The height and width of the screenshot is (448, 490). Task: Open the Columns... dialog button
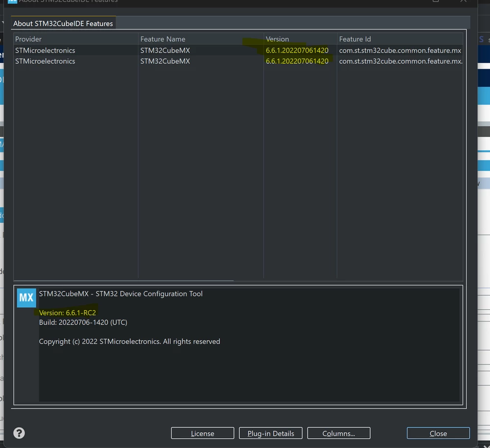point(339,433)
